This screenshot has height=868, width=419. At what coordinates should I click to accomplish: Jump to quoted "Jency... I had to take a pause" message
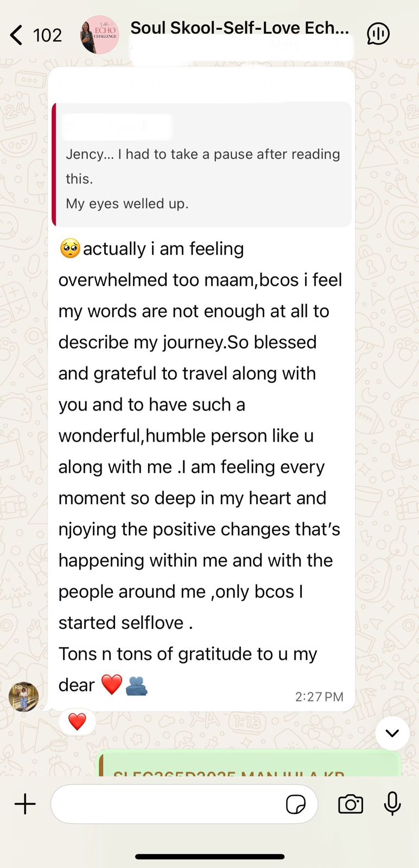click(x=202, y=164)
